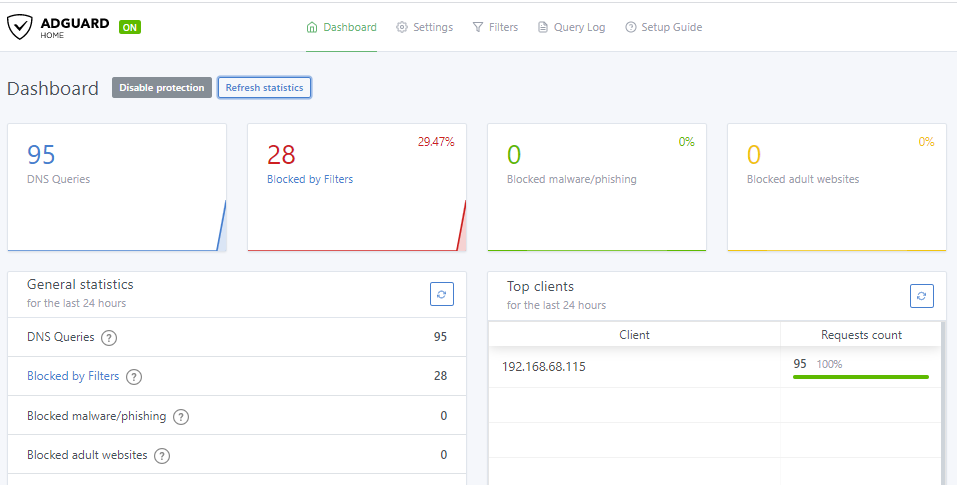
Task: Go to the Query Log tab
Action: pyautogui.click(x=571, y=27)
